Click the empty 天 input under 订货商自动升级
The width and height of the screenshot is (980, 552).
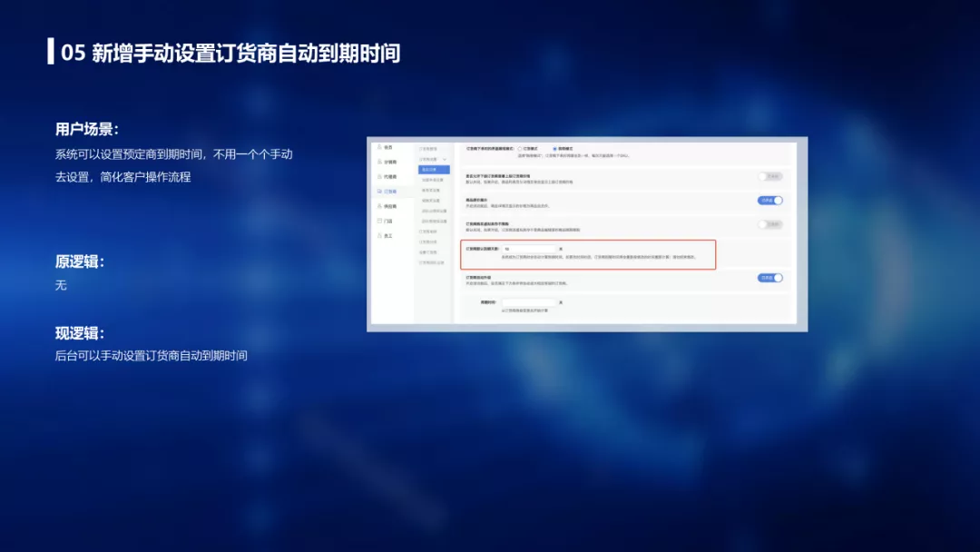click(529, 302)
